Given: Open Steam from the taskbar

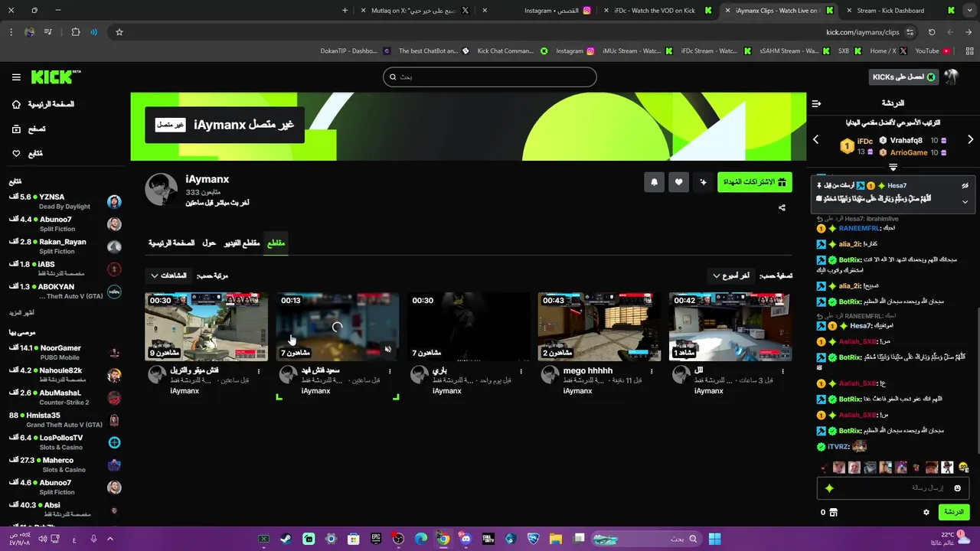Looking at the screenshot, I should [286, 539].
